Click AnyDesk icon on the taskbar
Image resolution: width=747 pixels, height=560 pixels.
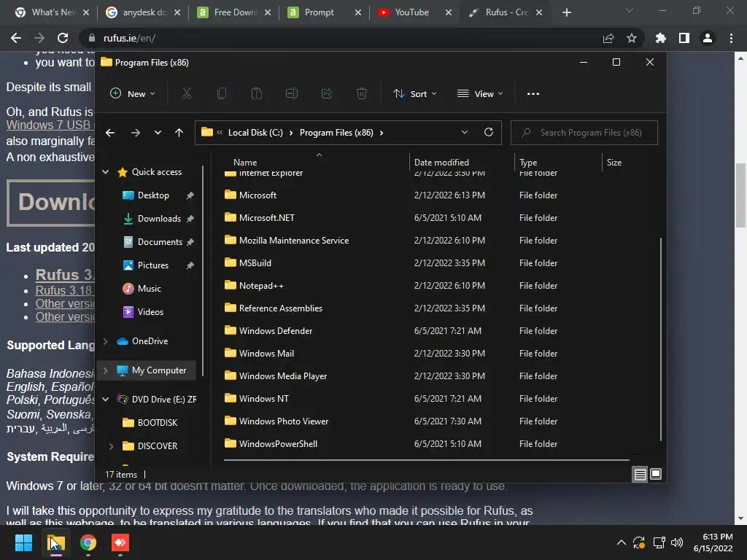(120, 542)
